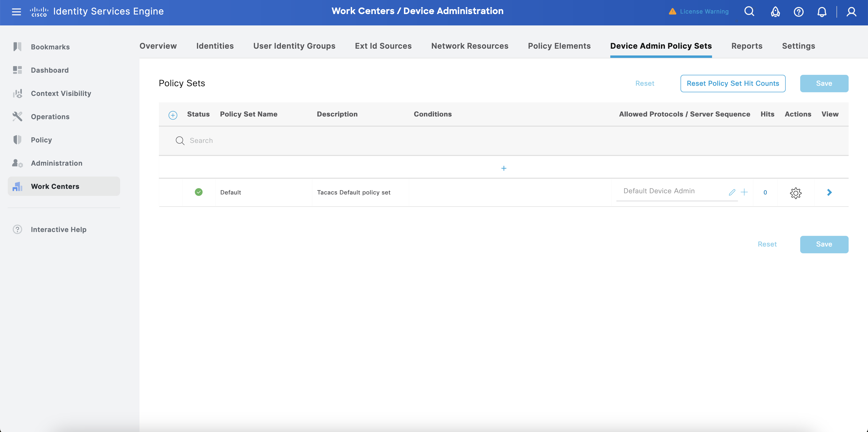Viewport: 868px width, 432px height.
Task: Edit allowed protocols with pencil icon
Action: [732, 193]
